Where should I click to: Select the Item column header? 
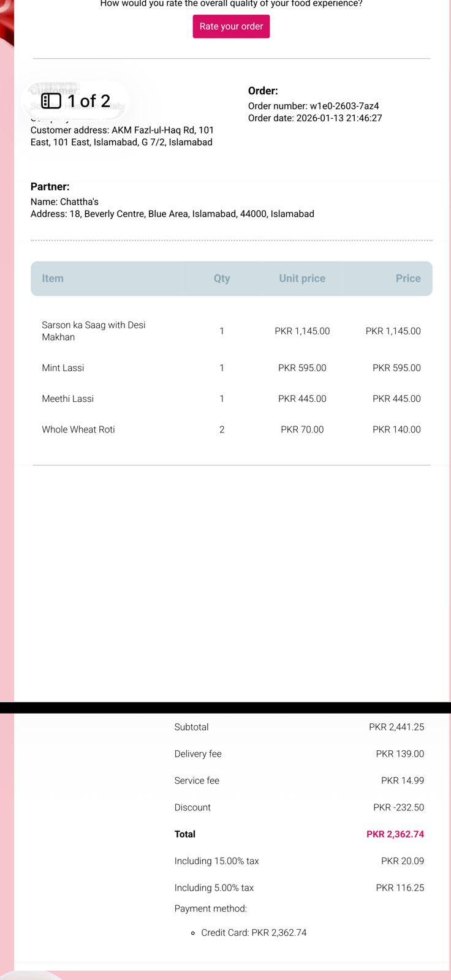[x=53, y=278]
